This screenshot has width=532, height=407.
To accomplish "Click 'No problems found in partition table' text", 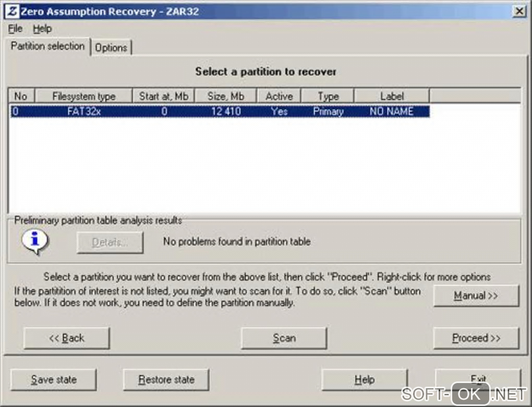I will click(x=237, y=242).
